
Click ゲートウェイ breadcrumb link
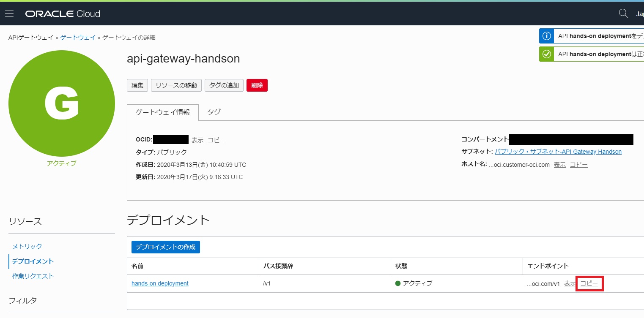tap(78, 38)
